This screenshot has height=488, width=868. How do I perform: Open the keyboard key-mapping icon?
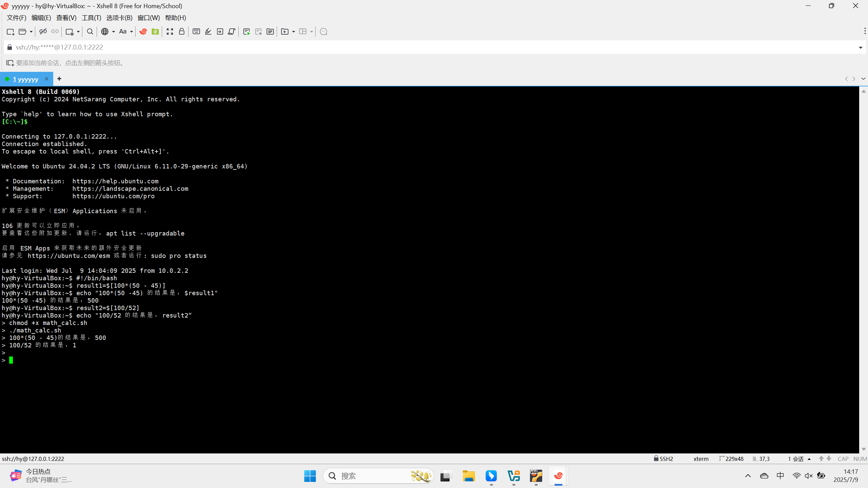[x=196, y=32]
